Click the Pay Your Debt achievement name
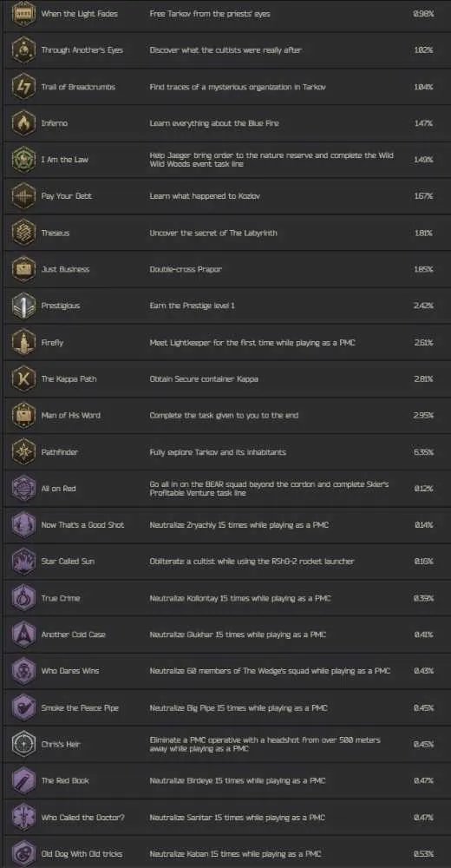This screenshot has width=451, height=868. 67,196
